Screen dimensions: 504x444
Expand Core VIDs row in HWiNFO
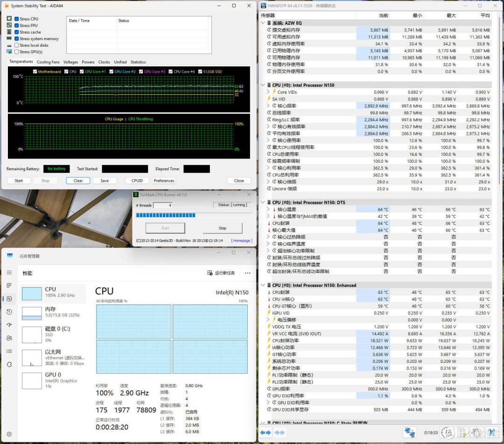point(268,92)
